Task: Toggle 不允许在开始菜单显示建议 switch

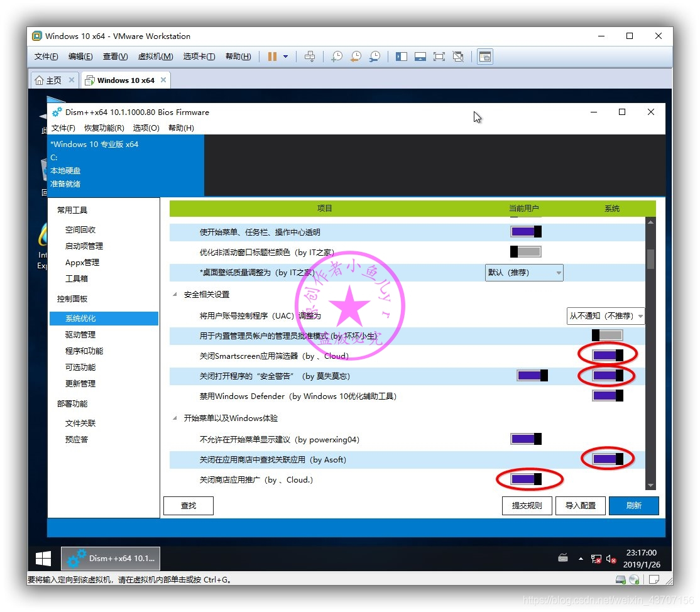Action: (x=526, y=439)
